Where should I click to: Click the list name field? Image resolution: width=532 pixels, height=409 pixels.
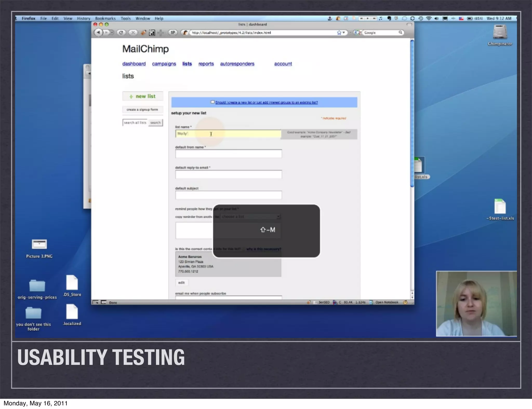[228, 134]
